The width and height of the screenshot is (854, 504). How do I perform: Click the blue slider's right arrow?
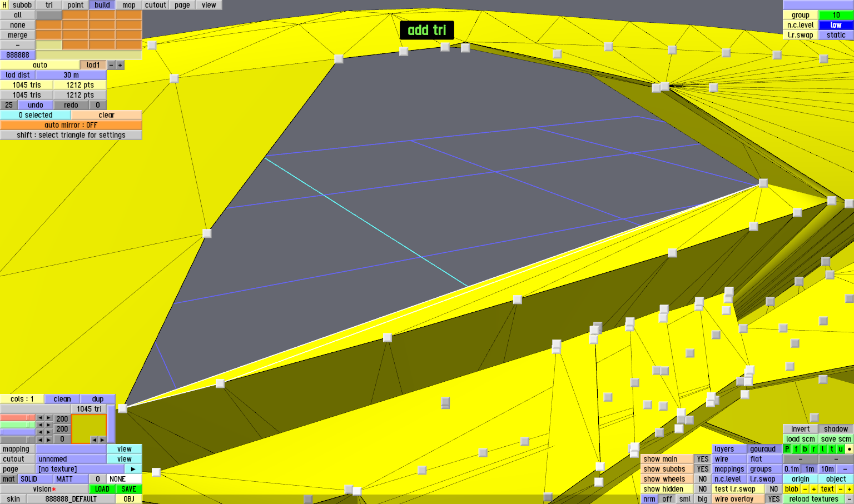(x=49, y=432)
